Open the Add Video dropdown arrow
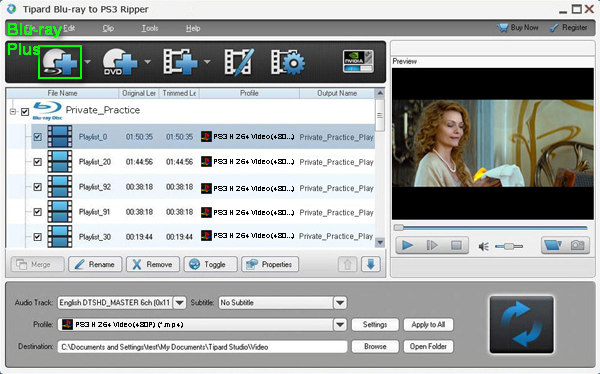The width and height of the screenshot is (600, 374). point(207,62)
